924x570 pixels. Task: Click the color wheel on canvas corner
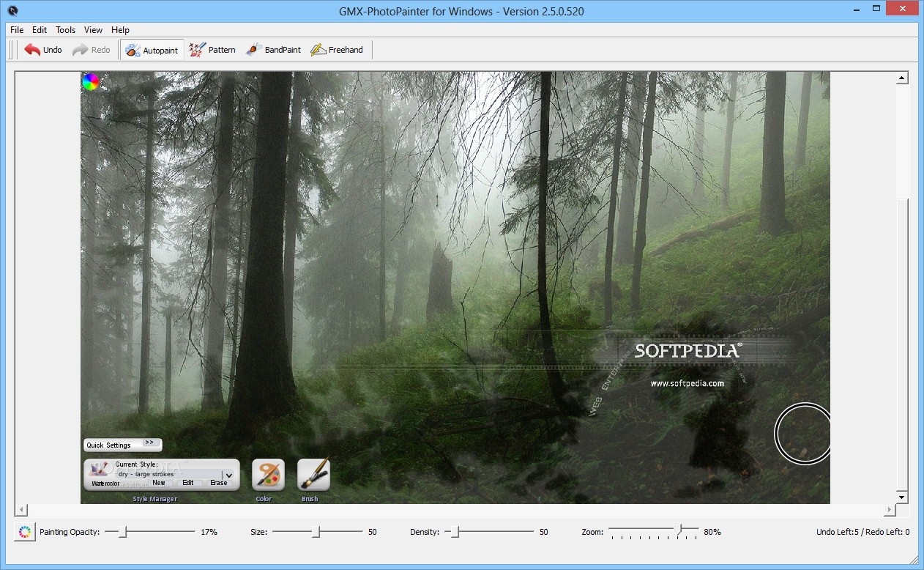point(91,81)
